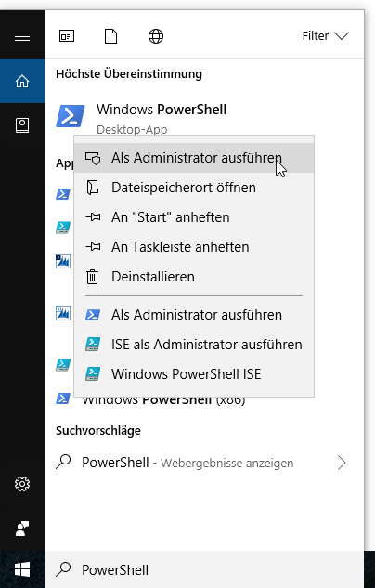Click the magnifier icon in the search box
The height and width of the screenshot is (588, 375).
[x=63, y=569]
